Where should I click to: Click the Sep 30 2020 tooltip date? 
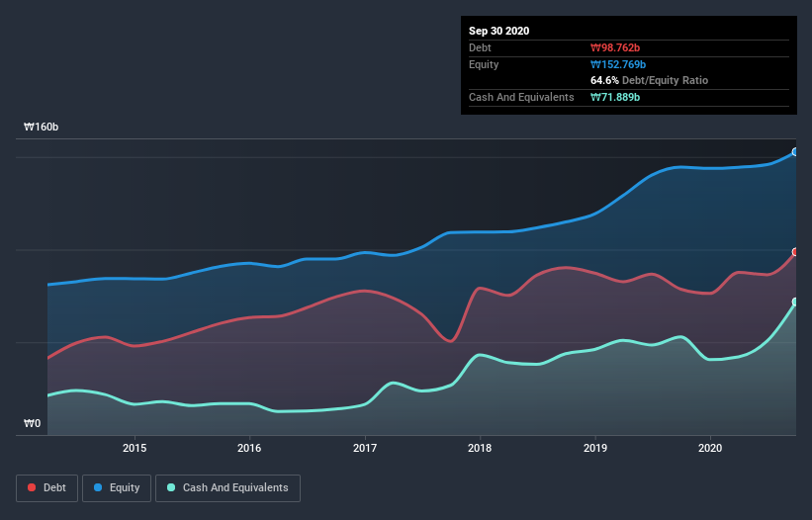[498, 31]
